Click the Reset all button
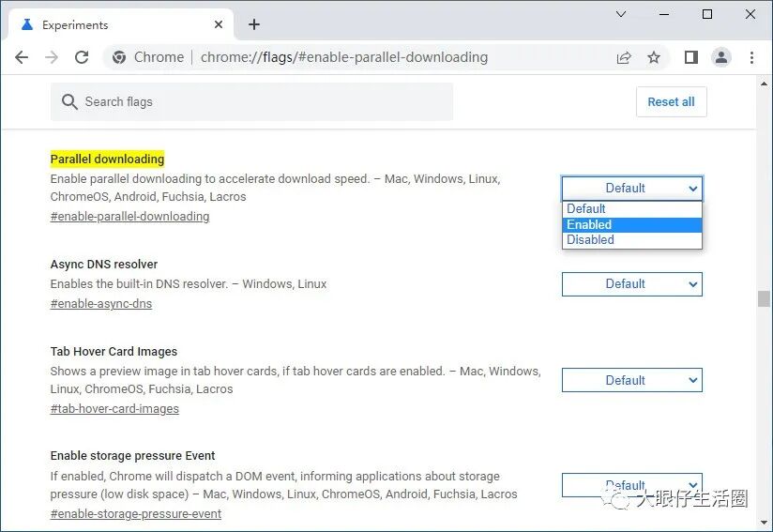This screenshot has height=532, width=773. click(672, 102)
